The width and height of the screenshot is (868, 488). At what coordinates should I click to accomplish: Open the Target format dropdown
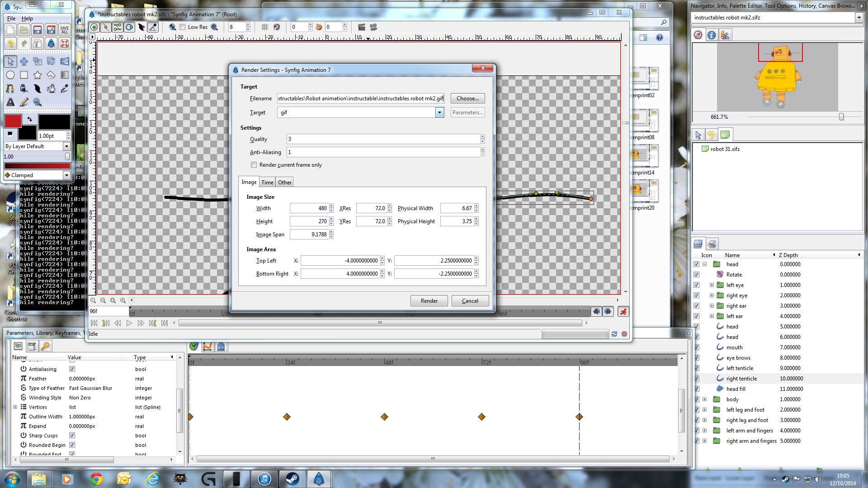coord(439,113)
